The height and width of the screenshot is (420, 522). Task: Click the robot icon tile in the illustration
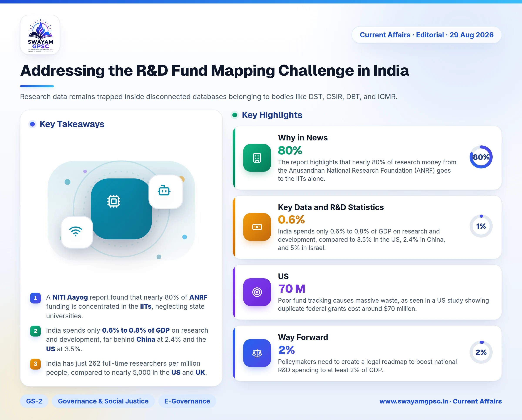(x=166, y=192)
